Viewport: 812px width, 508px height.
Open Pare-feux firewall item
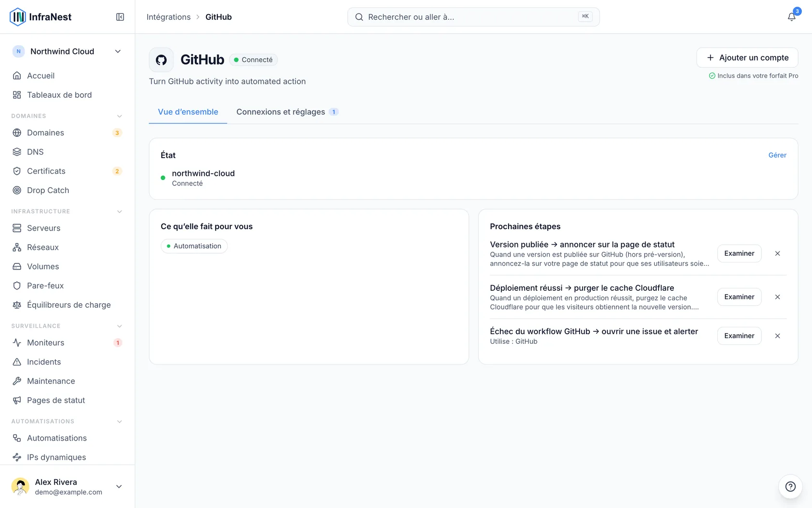tap(67, 286)
